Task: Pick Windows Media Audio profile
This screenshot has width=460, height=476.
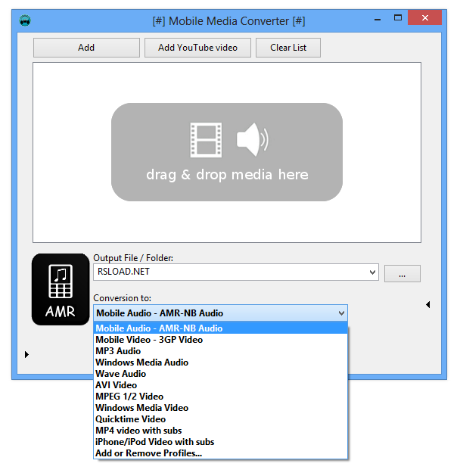Action: tap(220, 362)
